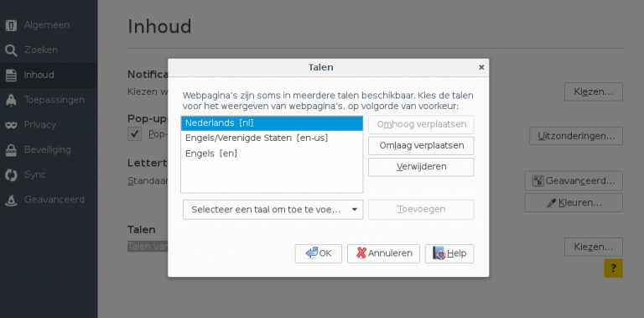Click the Omhoog verplaatsen button
Image resolution: width=644 pixels, height=318 pixels.
tap(421, 124)
